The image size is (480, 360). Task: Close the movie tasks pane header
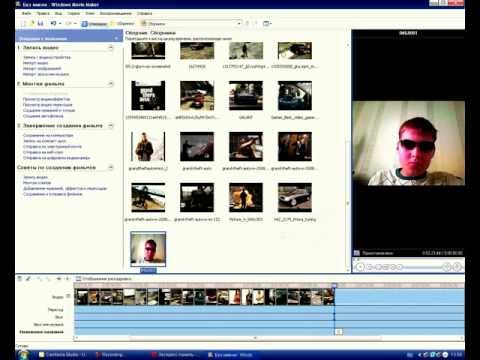pos(116,38)
